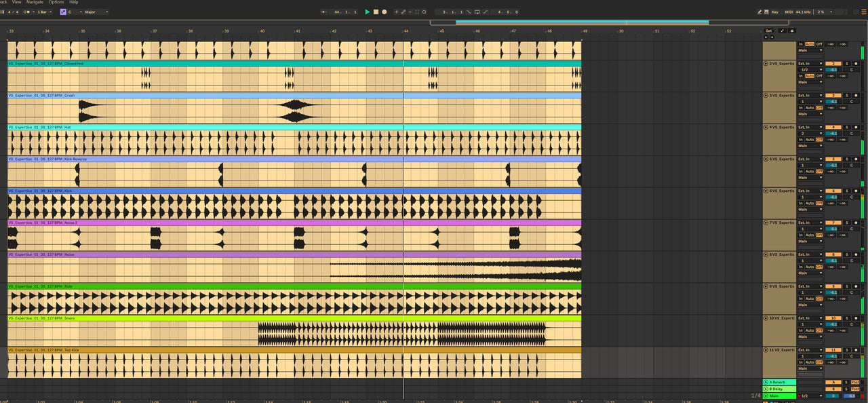The height and width of the screenshot is (403, 868).
Task: Toggle MIDI Map Mode switch
Action: click(789, 12)
